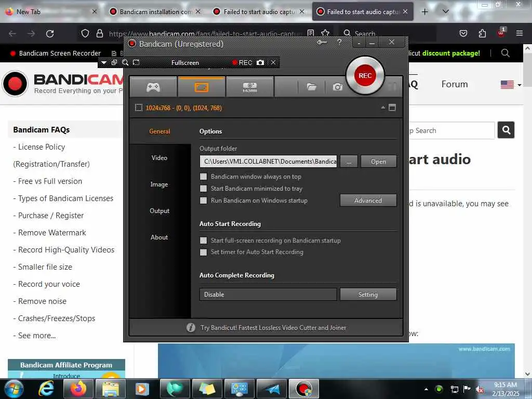Show hidden tray icons arrow
Screen dimensions: 532x399
tap(426, 389)
